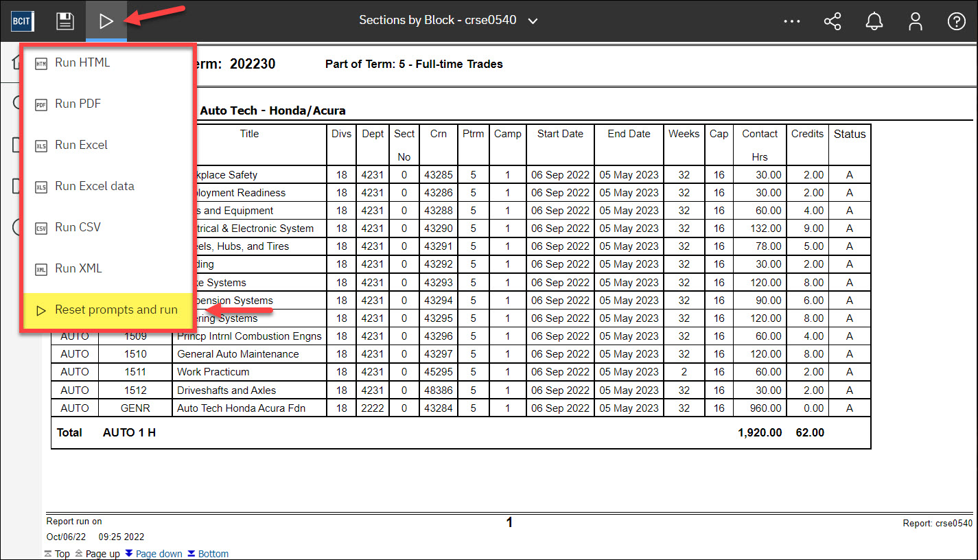978x560 pixels.
Task: Open the Help question mark icon
Action: [x=956, y=21]
